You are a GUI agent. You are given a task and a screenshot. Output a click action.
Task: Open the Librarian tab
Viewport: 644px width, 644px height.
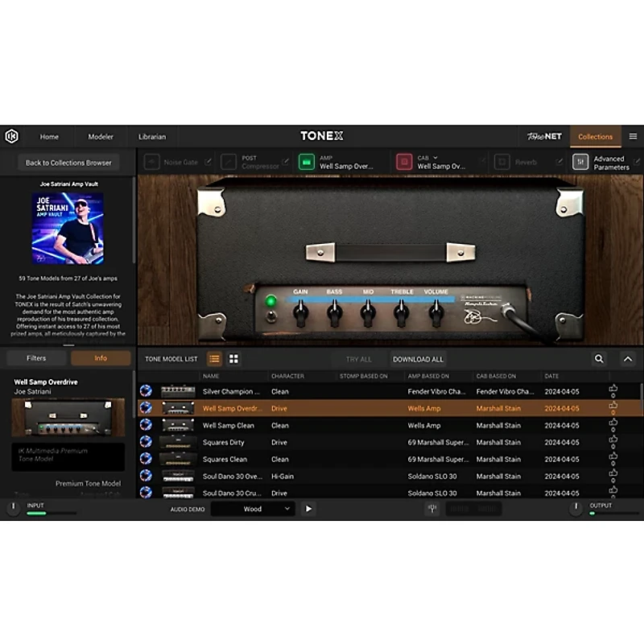(x=152, y=137)
